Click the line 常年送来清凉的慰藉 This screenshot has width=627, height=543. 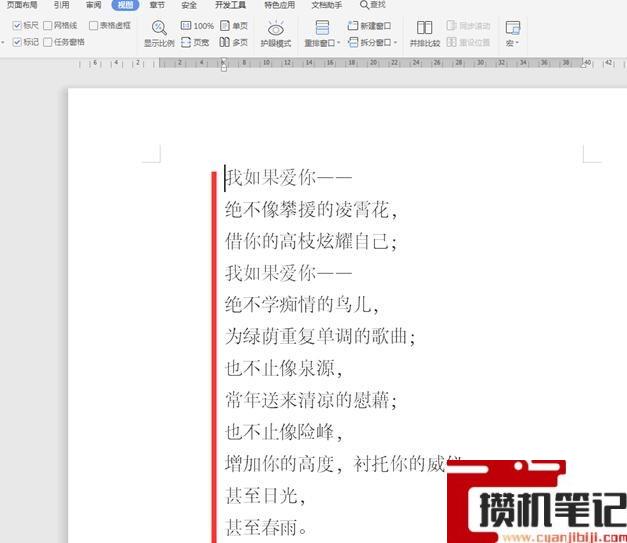(310, 400)
